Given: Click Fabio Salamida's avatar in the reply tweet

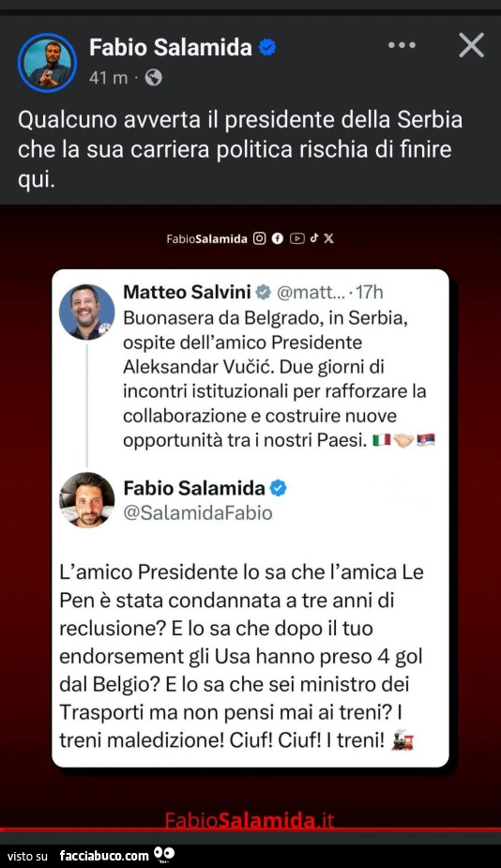Looking at the screenshot, I should [x=87, y=500].
